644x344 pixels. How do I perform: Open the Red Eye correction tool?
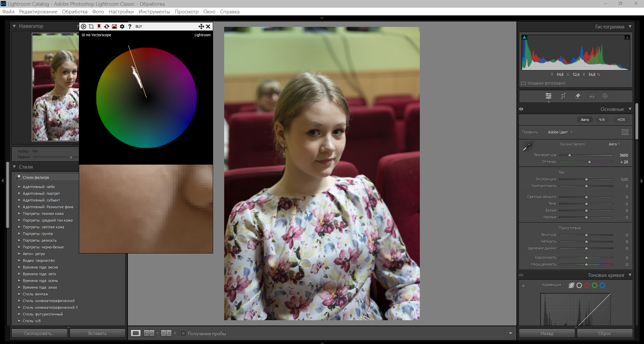[x=592, y=96]
